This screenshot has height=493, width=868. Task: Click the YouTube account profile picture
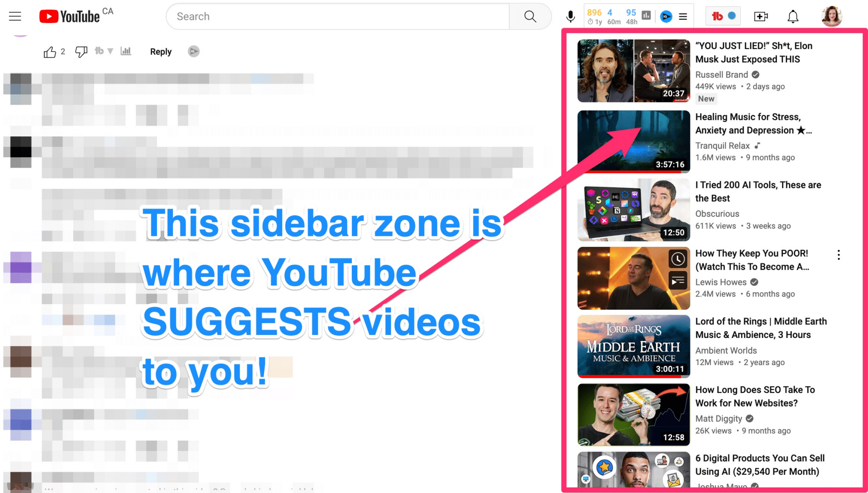pos(830,16)
